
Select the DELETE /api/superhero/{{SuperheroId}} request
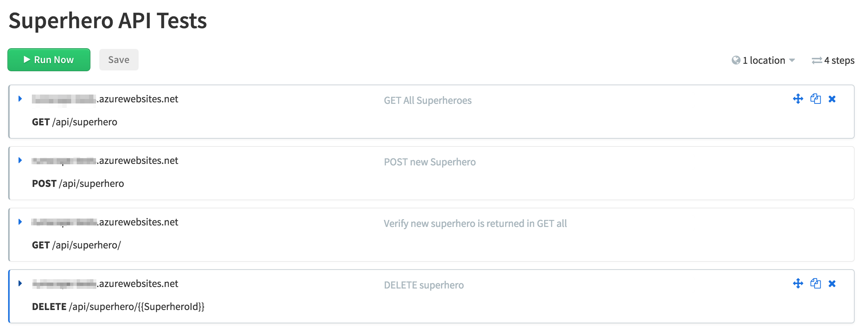point(118,307)
